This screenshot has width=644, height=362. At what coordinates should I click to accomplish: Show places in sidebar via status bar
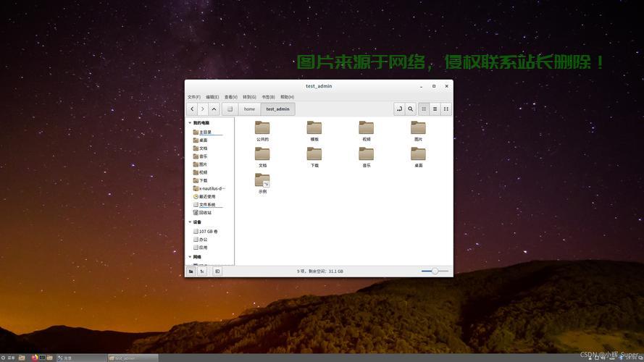(191, 271)
